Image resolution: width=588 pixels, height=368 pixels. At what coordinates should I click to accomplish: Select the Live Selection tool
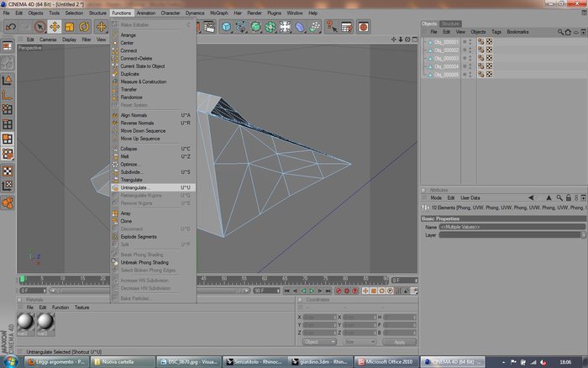[39, 27]
